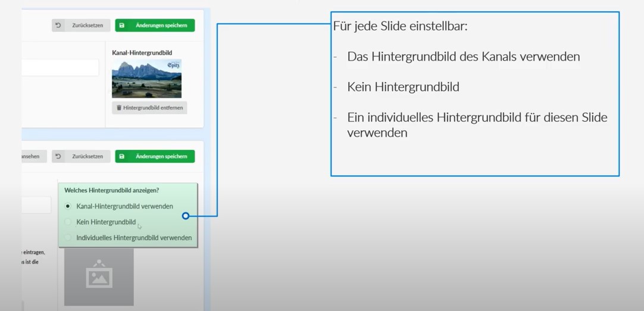
Task: Click the partially visible ansehen button
Action: coord(34,156)
